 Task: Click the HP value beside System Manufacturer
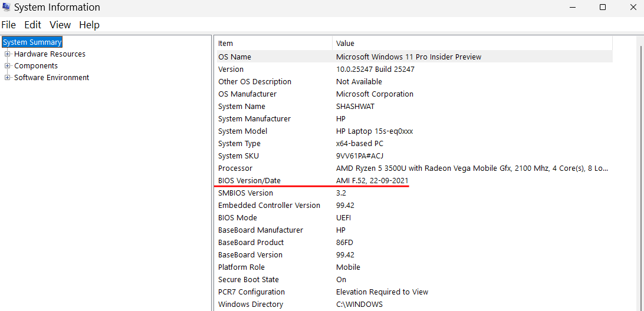click(341, 118)
